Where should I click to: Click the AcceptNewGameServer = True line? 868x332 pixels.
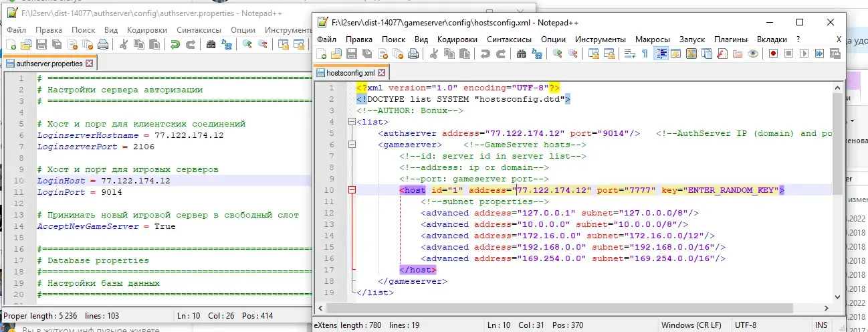[x=106, y=226]
